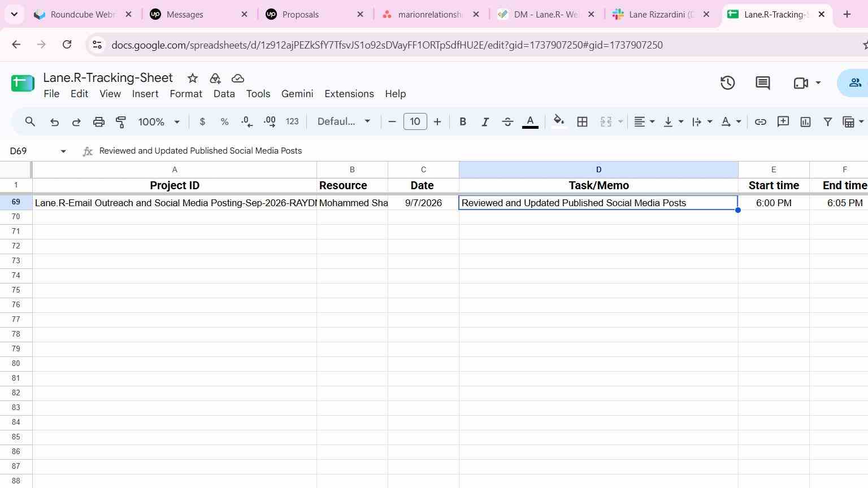Viewport: 868px width, 488px height.
Task: Click the insert chart icon
Action: pos(805,122)
